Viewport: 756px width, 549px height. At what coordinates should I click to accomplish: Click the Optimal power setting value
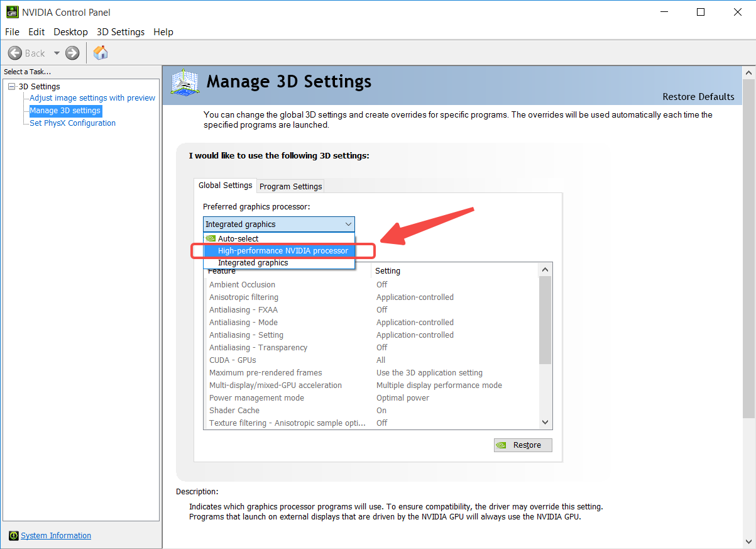[x=403, y=398]
